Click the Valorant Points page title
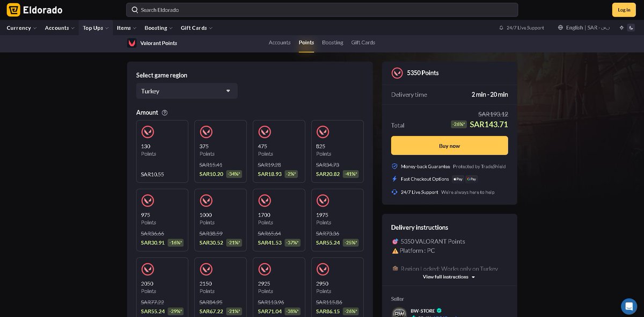 coord(158,43)
